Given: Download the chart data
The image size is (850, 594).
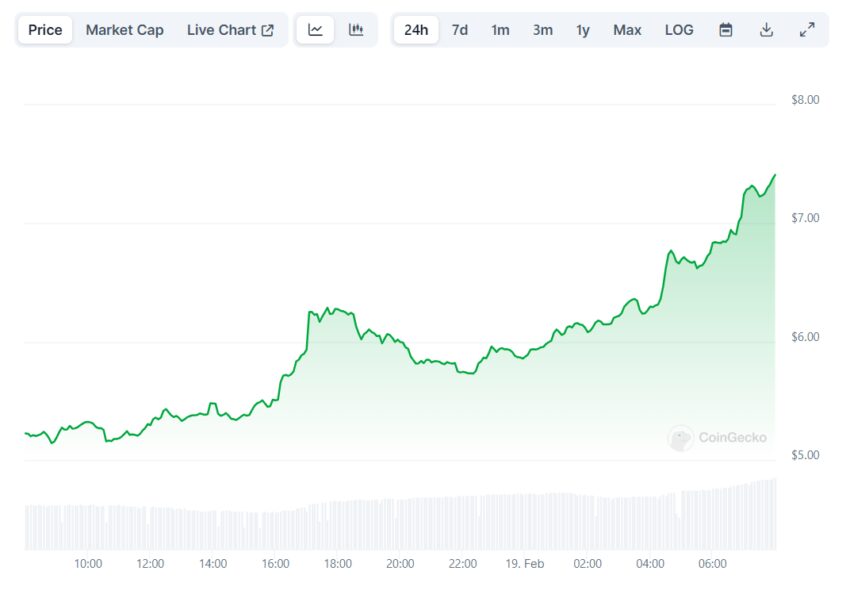Looking at the screenshot, I should pyautogui.click(x=767, y=30).
